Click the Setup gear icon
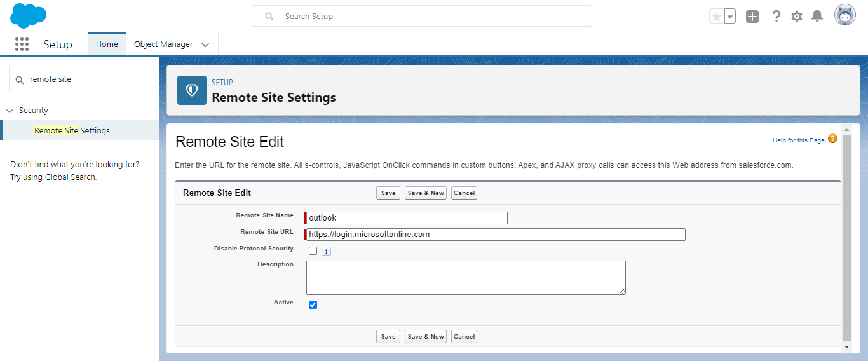This screenshot has width=868, height=361. click(x=797, y=17)
